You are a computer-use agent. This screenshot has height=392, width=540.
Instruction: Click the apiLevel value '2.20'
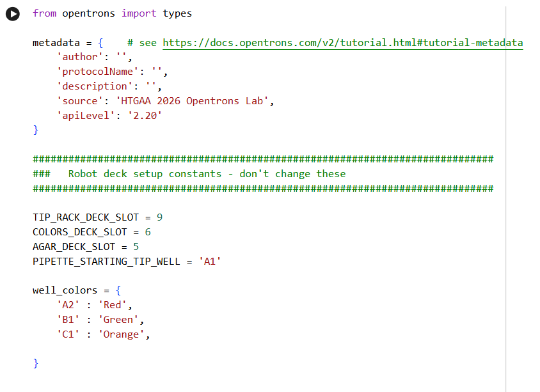pyautogui.click(x=145, y=116)
